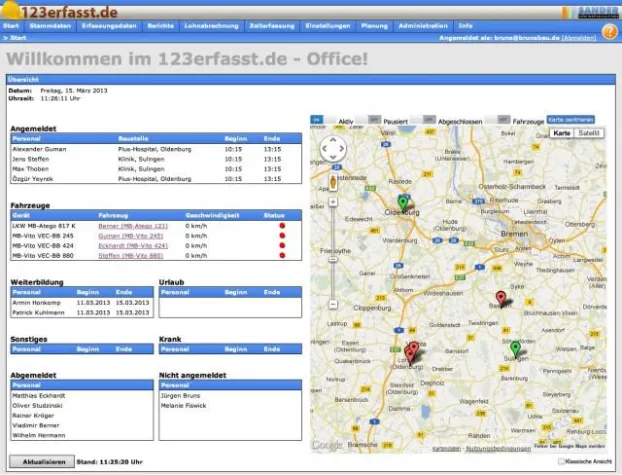Click the Karte zentrieren button
This screenshot has width=622, height=475.
click(x=573, y=119)
